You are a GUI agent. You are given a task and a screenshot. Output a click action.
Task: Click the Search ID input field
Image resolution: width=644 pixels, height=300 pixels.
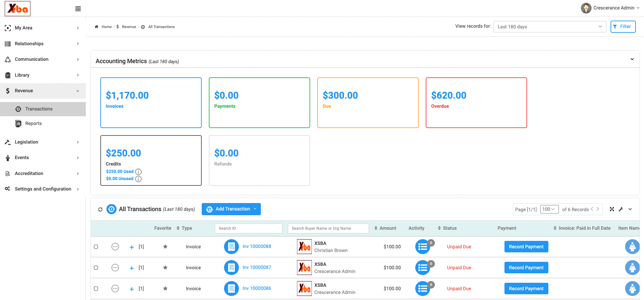coord(249,228)
